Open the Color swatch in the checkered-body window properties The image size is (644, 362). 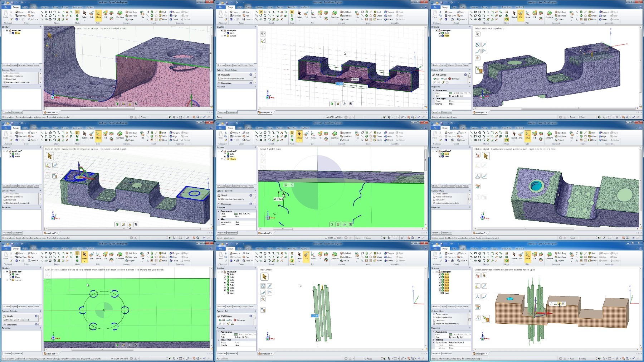(450, 334)
